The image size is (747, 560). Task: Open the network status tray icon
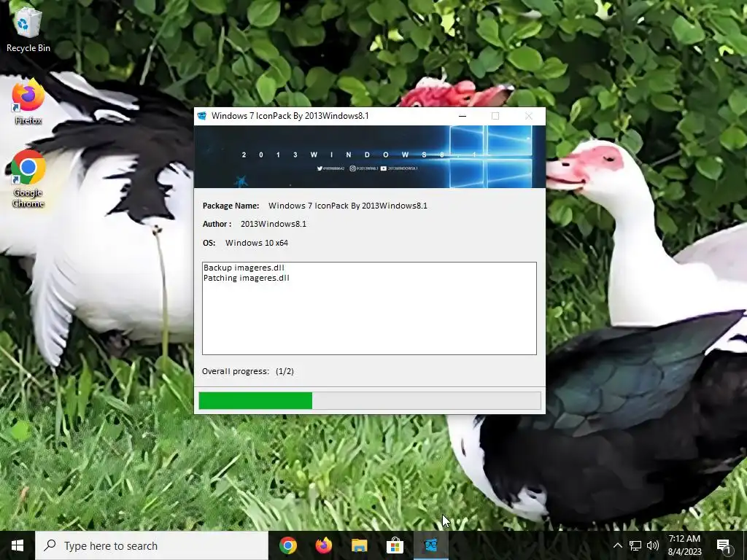(x=635, y=545)
